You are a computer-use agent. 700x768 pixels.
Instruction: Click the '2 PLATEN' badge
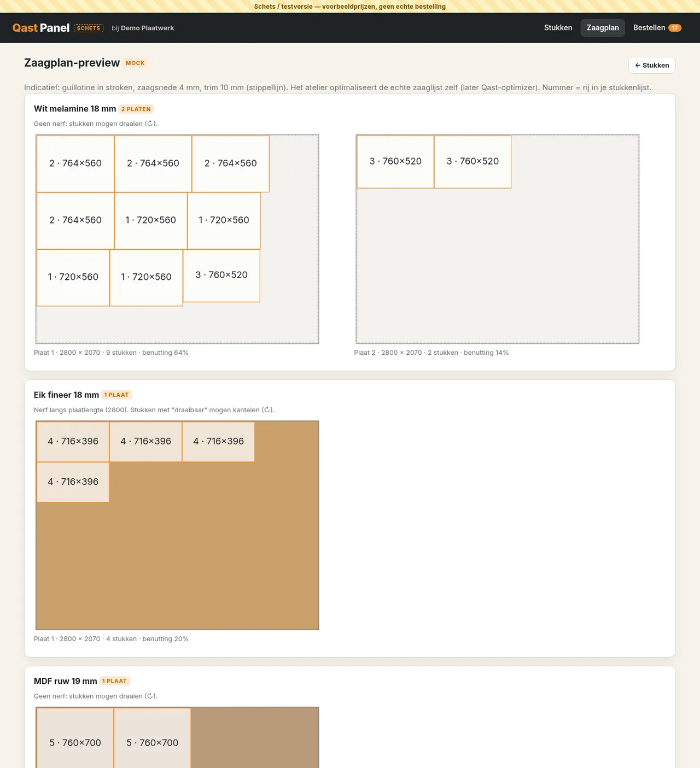(136, 109)
